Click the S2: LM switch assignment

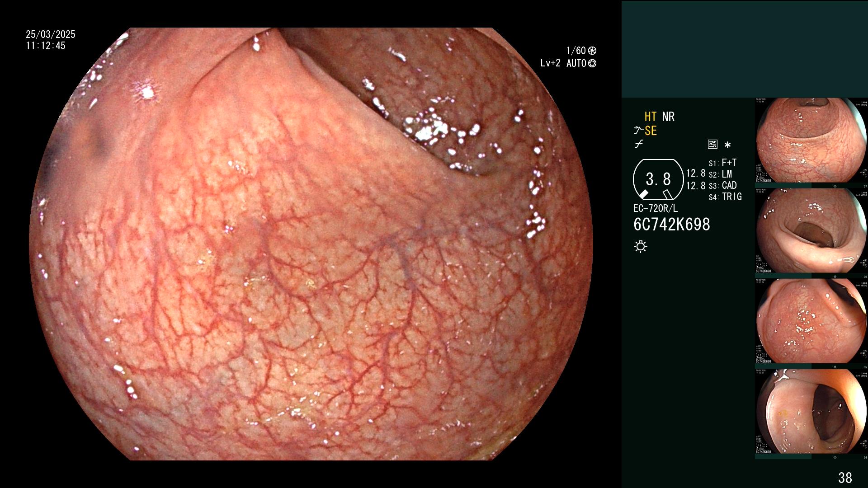(720, 174)
